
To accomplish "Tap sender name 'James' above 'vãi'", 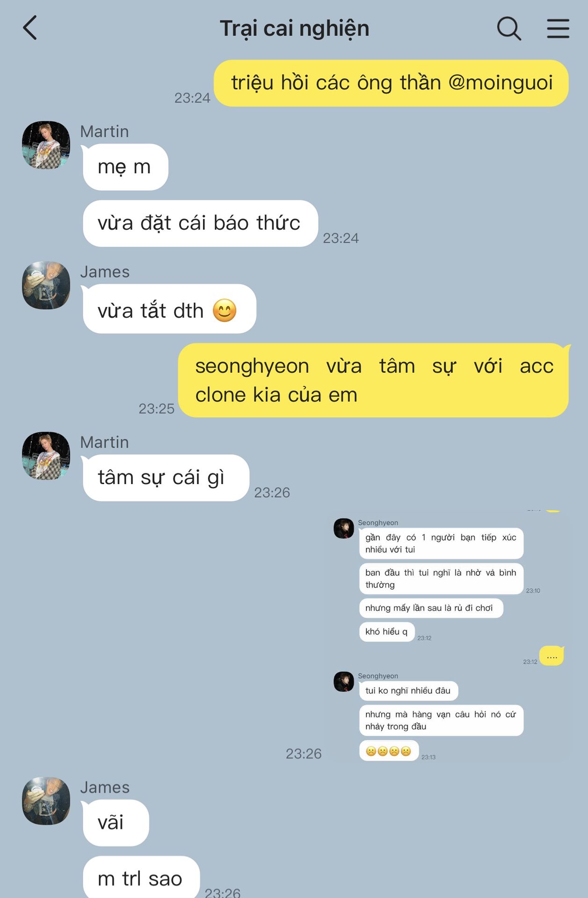I will click(105, 787).
